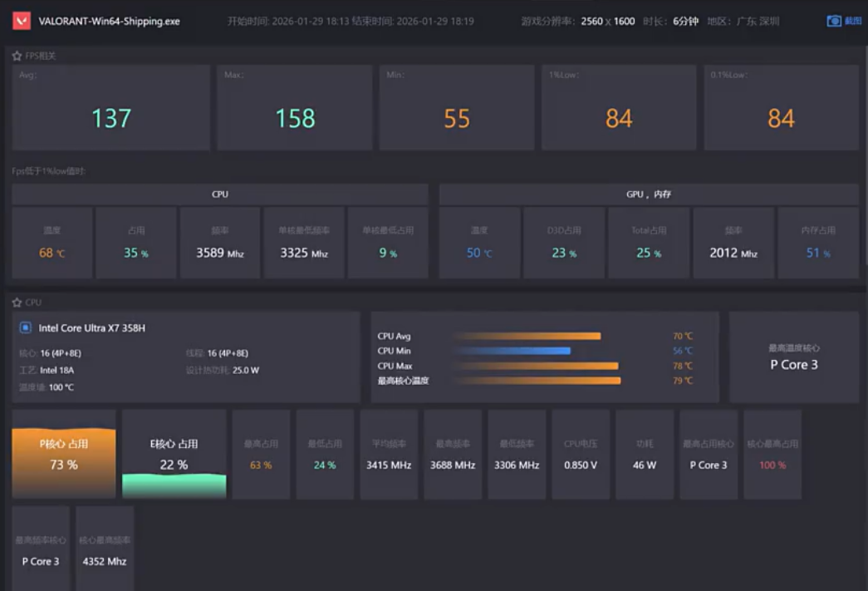The image size is (868, 591).
Task: Click the CPU Max temperature bar
Action: tap(536, 366)
